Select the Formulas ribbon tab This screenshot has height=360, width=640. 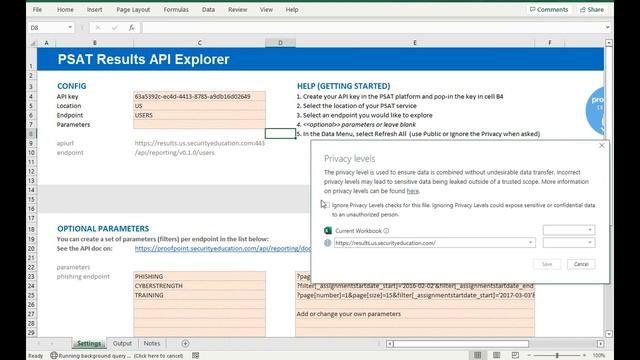pyautogui.click(x=176, y=9)
